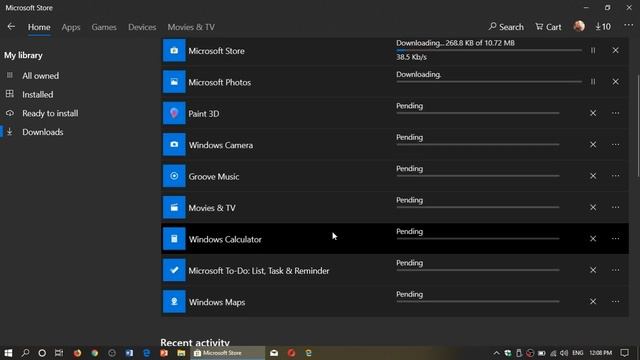Click the back arrow in Microsoft Store

click(11, 27)
